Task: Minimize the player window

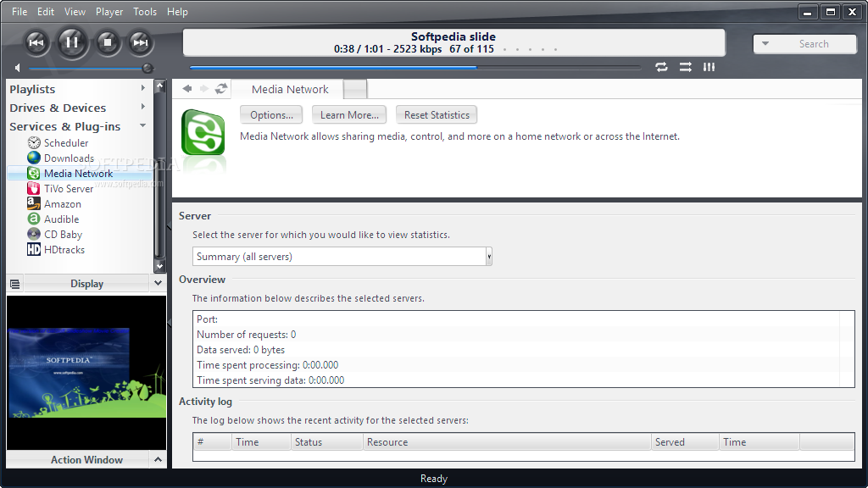Action: coord(808,12)
